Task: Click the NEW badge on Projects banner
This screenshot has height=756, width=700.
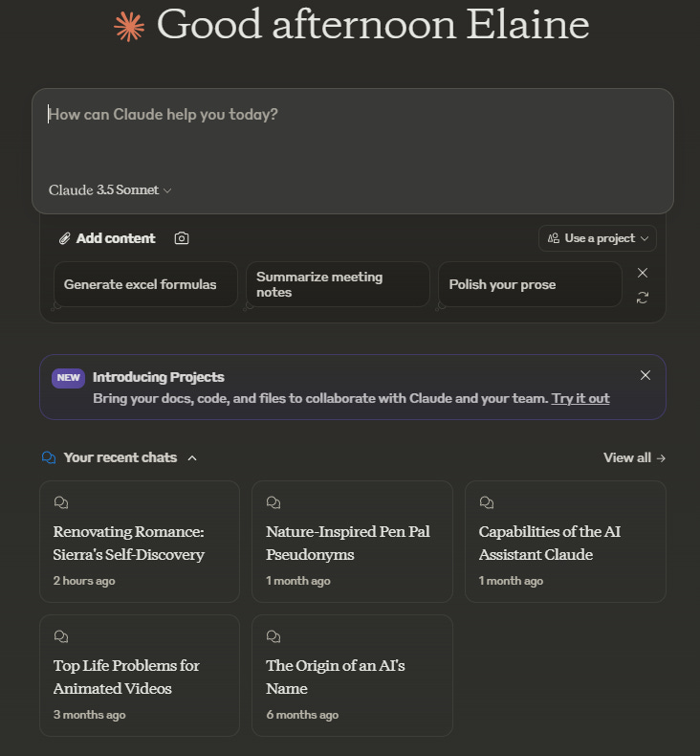Action: pyautogui.click(x=69, y=378)
